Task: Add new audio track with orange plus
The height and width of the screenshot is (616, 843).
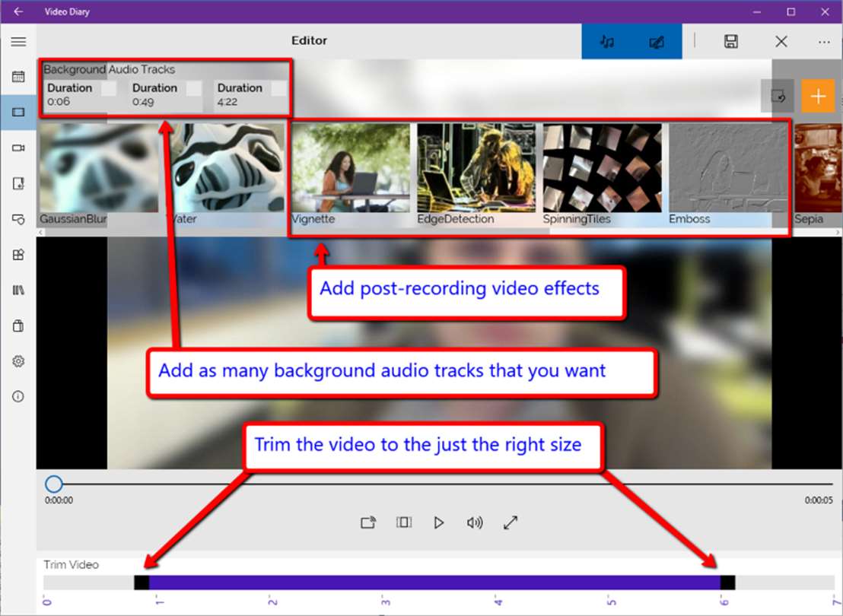Action: pos(818,97)
